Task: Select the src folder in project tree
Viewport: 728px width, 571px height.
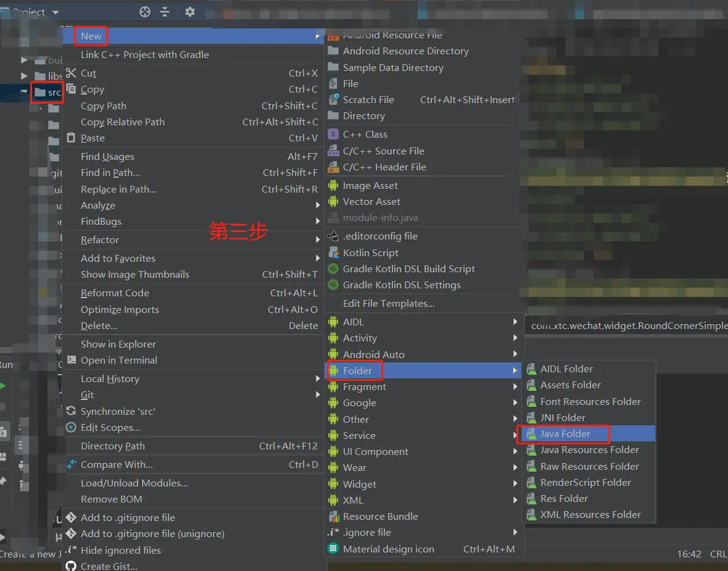Action: (x=54, y=93)
